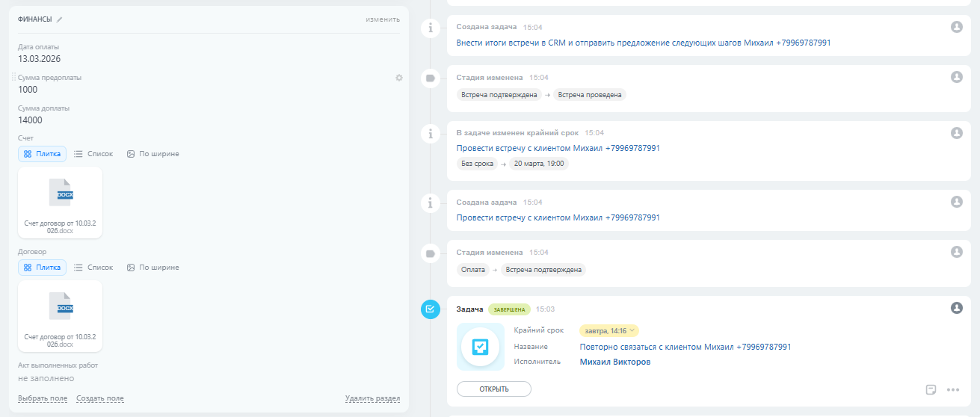Open gear settings for Сумма предоплаты field
Screen dimensions: 980x417
click(x=399, y=78)
